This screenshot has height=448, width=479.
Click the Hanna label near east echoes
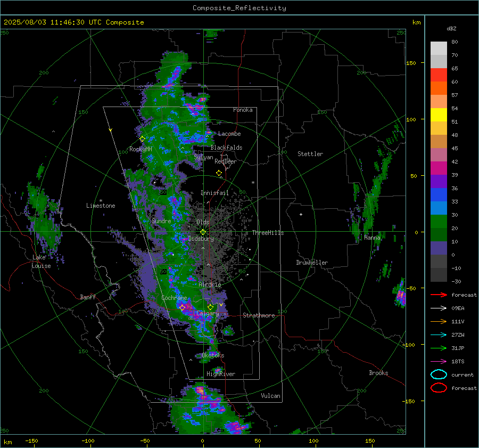pyautogui.click(x=372, y=237)
